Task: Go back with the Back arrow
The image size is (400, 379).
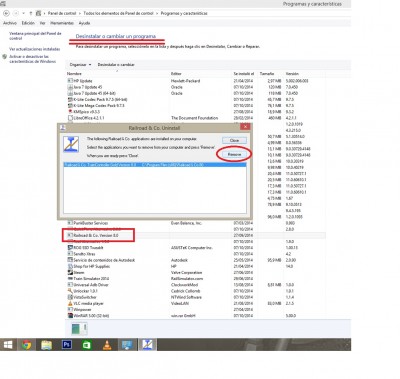Action: (6, 13)
